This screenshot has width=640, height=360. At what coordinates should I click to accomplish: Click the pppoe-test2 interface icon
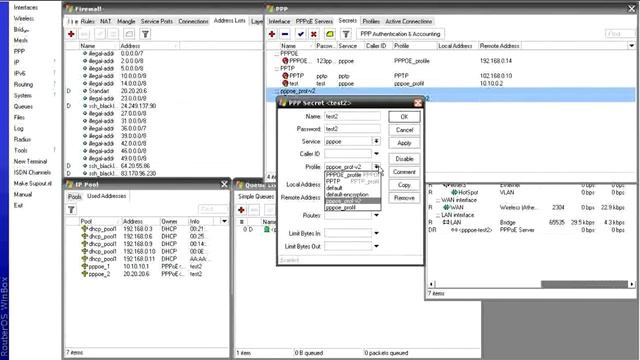[x=454, y=230]
